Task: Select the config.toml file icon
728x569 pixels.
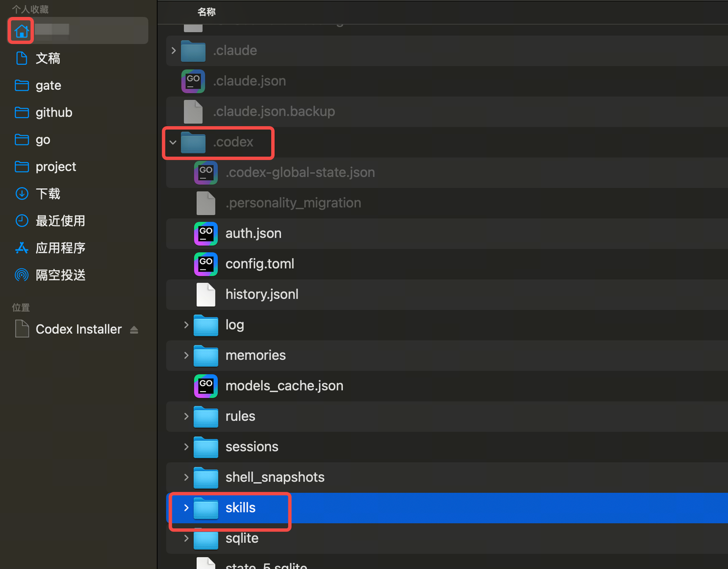Action: pyautogui.click(x=205, y=264)
